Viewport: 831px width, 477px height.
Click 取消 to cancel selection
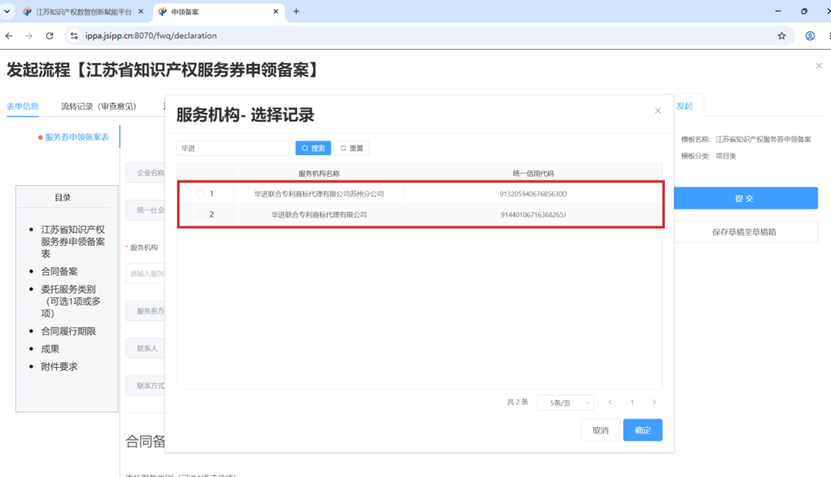point(600,430)
